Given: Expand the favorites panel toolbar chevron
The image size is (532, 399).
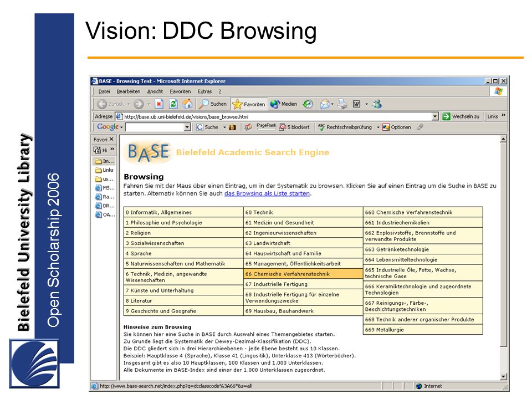Looking at the screenshot, I should click(x=112, y=149).
